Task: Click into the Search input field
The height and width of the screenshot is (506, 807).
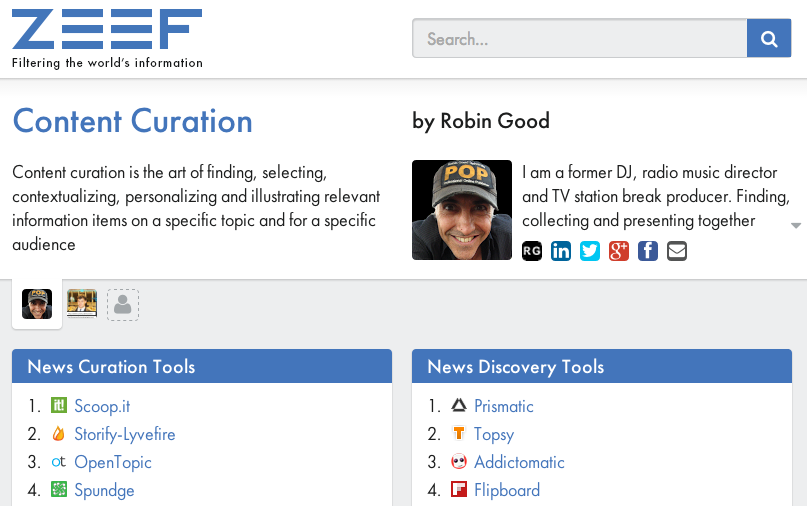Action: pyautogui.click(x=580, y=39)
